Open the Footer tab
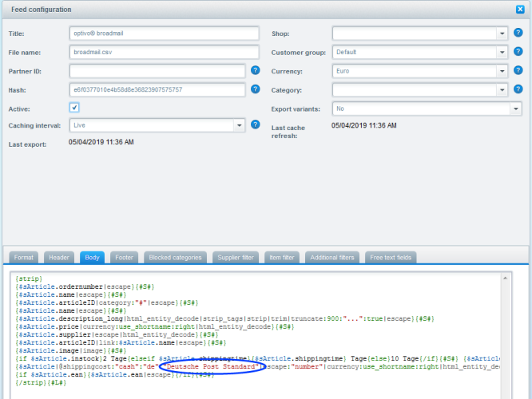 124,258
